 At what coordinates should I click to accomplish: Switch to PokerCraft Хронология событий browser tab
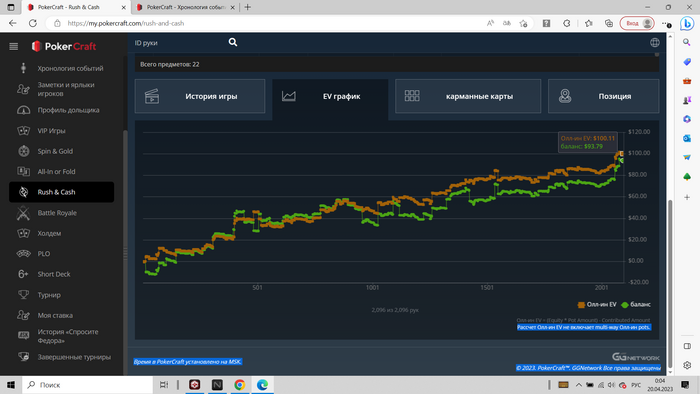[185, 7]
